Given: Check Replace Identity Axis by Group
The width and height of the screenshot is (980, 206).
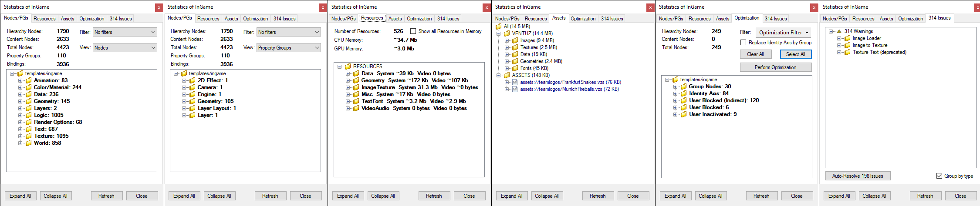Looking at the screenshot, I should [743, 43].
